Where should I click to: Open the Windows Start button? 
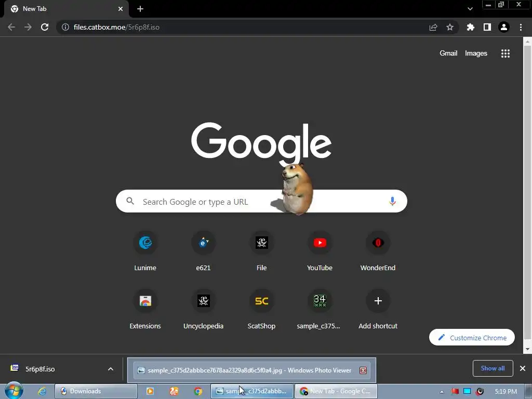14,391
